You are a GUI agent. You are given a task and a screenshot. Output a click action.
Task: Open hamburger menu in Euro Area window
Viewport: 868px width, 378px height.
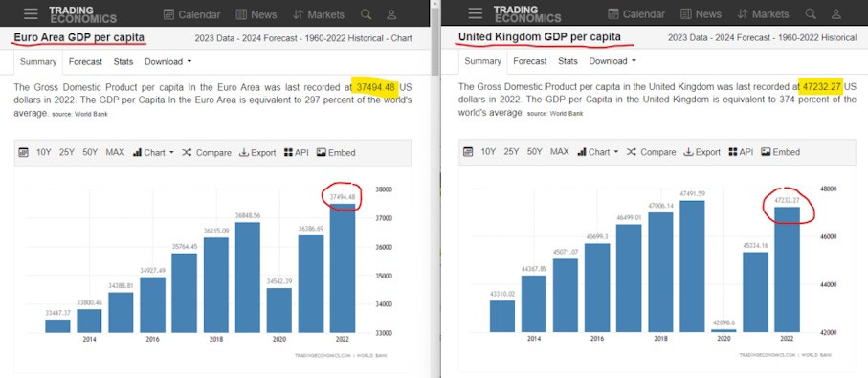[31, 13]
